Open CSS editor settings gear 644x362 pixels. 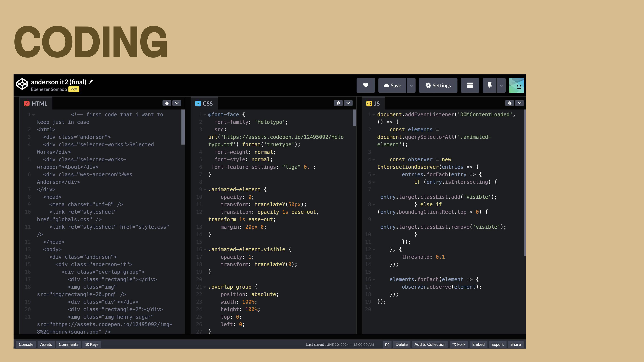tap(338, 103)
